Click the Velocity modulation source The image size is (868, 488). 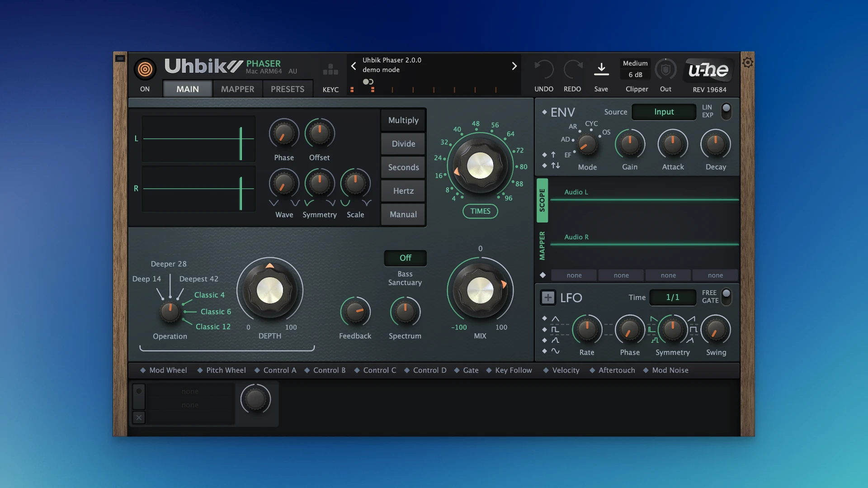click(561, 370)
